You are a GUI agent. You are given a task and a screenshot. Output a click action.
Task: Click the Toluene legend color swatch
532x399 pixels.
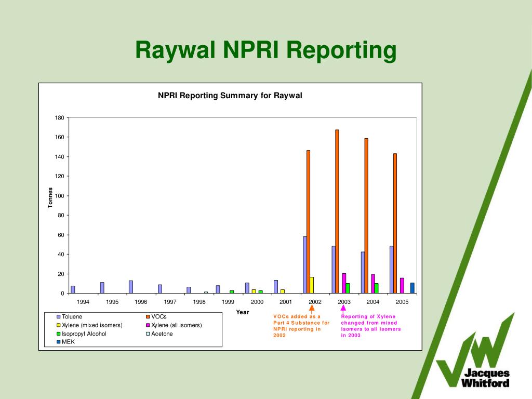58,316
